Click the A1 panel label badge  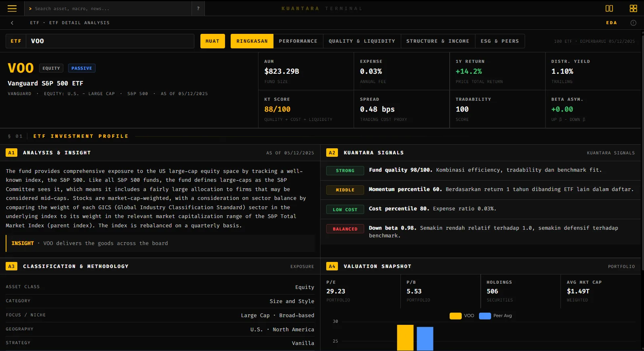(x=11, y=153)
